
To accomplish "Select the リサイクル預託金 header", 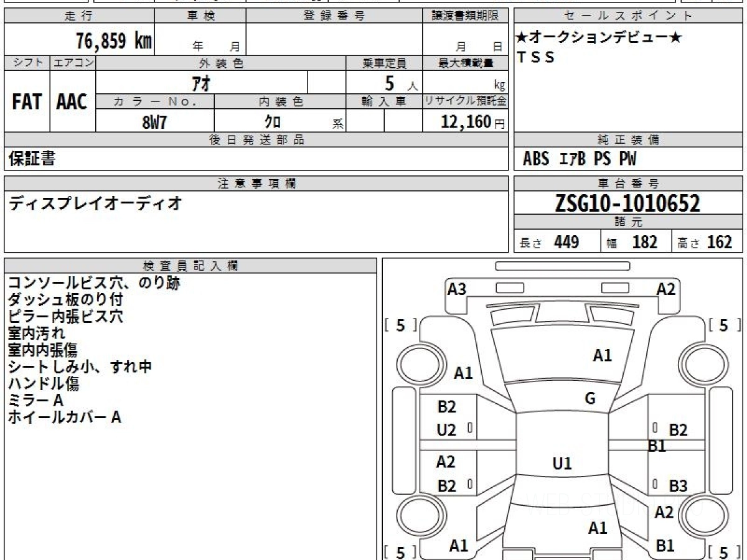I will (465, 101).
